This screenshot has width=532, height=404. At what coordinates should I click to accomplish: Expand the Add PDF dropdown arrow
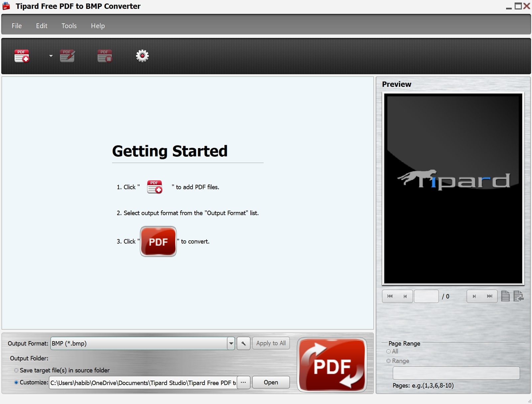click(x=51, y=56)
